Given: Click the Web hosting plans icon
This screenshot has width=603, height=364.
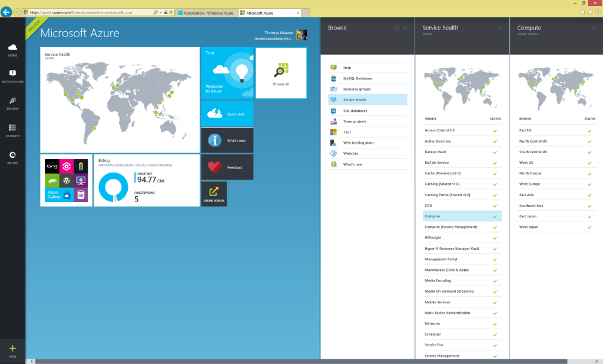Looking at the screenshot, I should 333,143.
